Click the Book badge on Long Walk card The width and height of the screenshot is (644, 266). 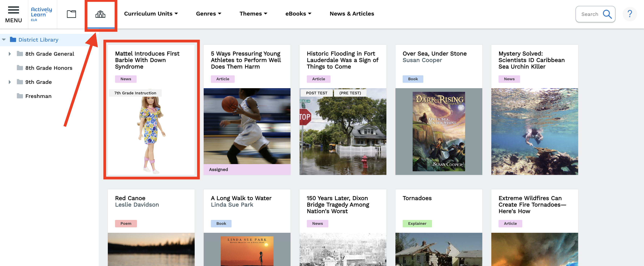click(221, 224)
